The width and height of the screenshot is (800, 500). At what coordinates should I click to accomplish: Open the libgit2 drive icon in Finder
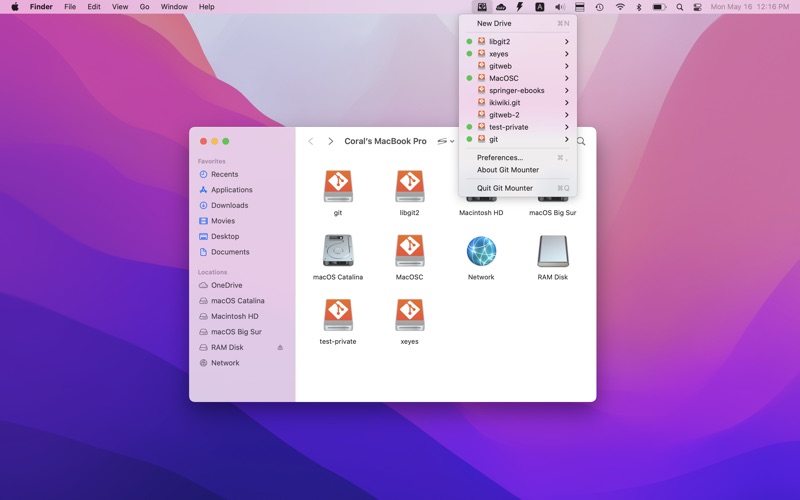[x=409, y=186]
